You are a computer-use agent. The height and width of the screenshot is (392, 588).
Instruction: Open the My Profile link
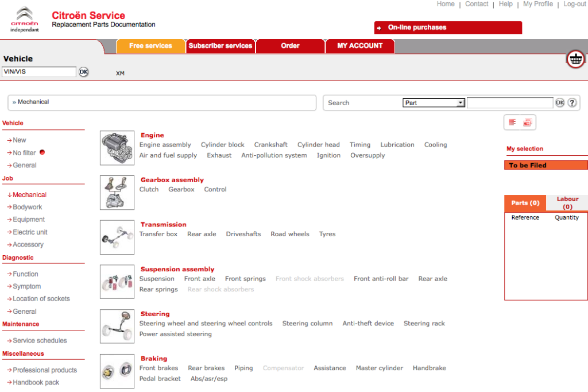[x=537, y=4]
